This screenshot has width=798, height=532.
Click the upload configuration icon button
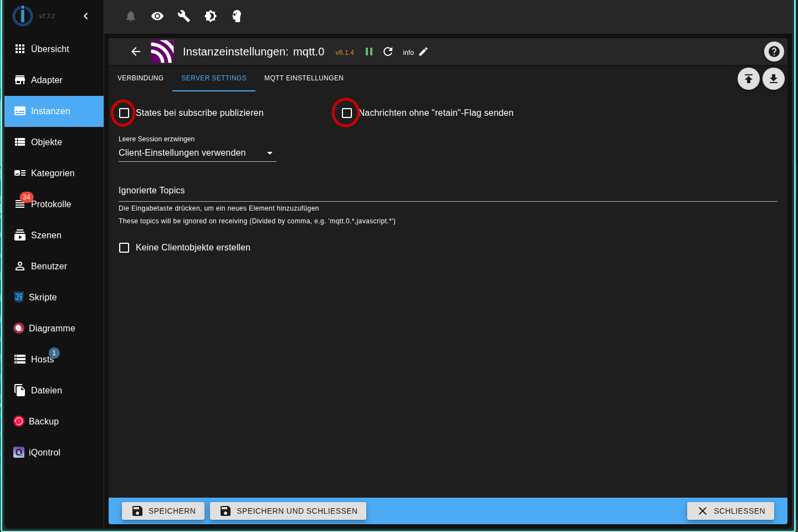coord(748,79)
